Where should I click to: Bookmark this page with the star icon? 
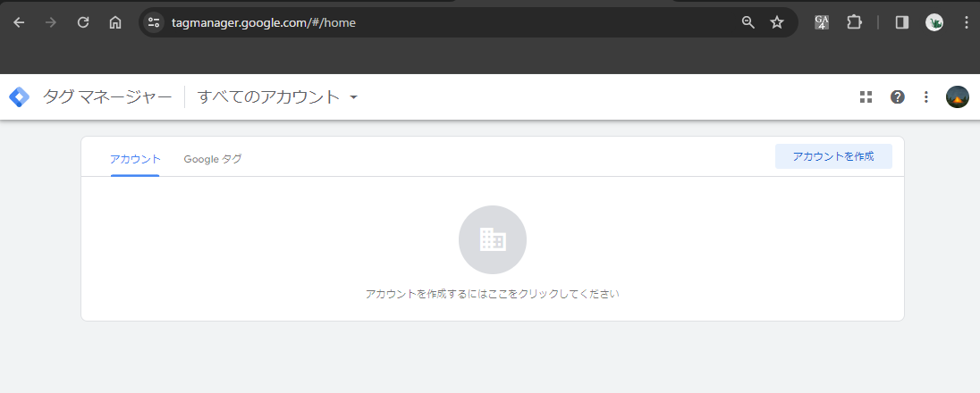tap(777, 22)
